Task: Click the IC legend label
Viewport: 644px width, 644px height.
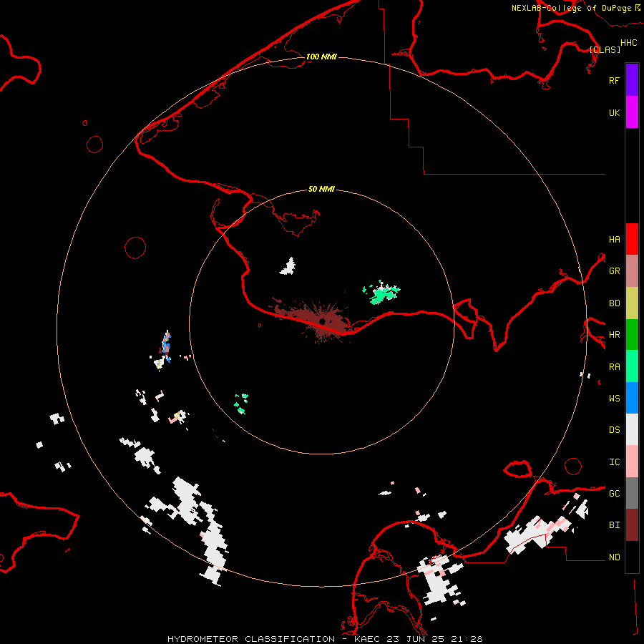Action: tap(614, 462)
